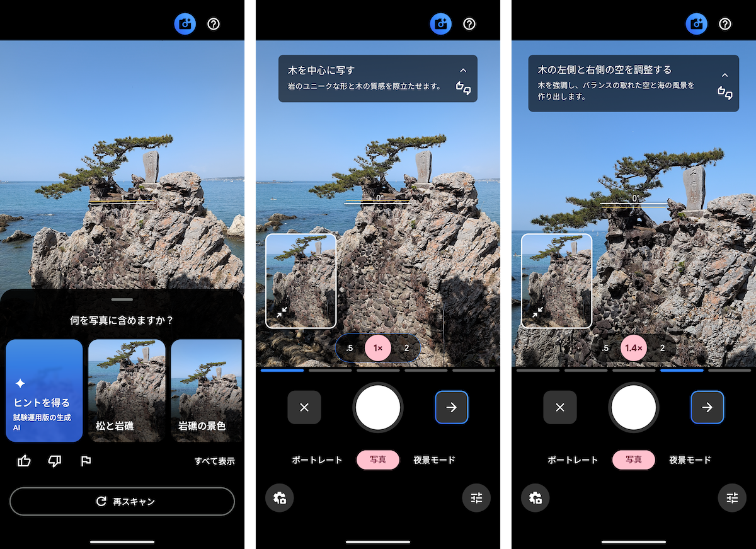Tap thumbs up under the photo suggestions
The height and width of the screenshot is (549, 756).
pyautogui.click(x=25, y=461)
